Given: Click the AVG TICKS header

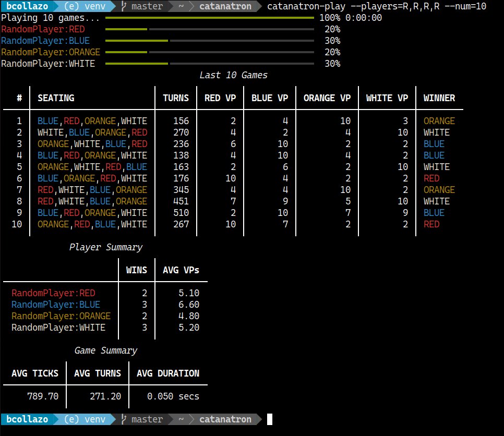Looking at the screenshot, I should click(x=35, y=373).
